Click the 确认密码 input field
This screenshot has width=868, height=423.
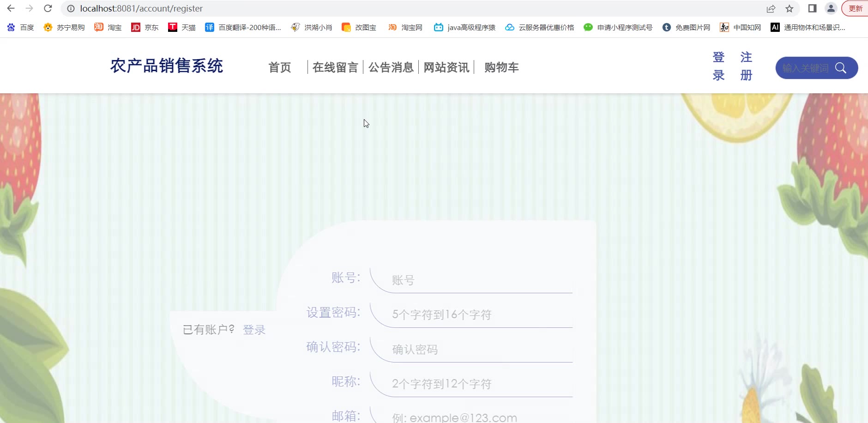coord(471,350)
